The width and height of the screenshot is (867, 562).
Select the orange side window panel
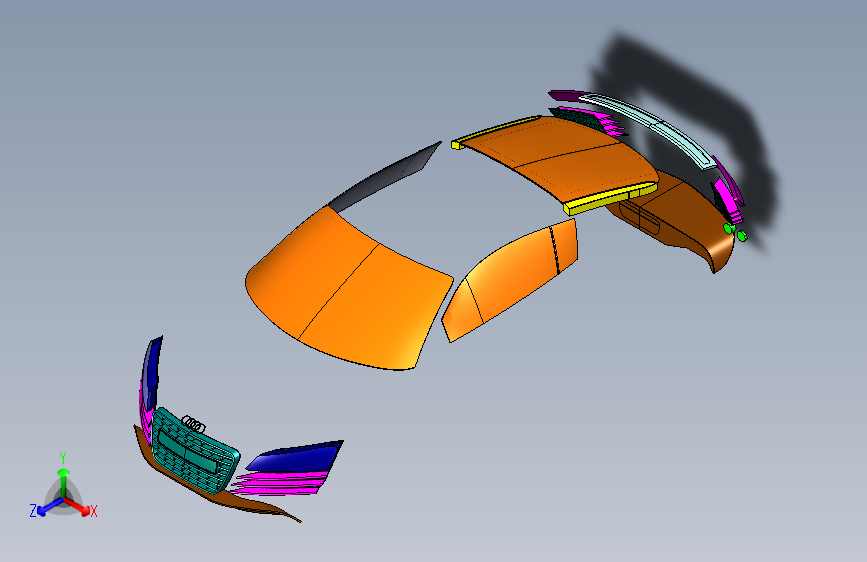coord(509,279)
